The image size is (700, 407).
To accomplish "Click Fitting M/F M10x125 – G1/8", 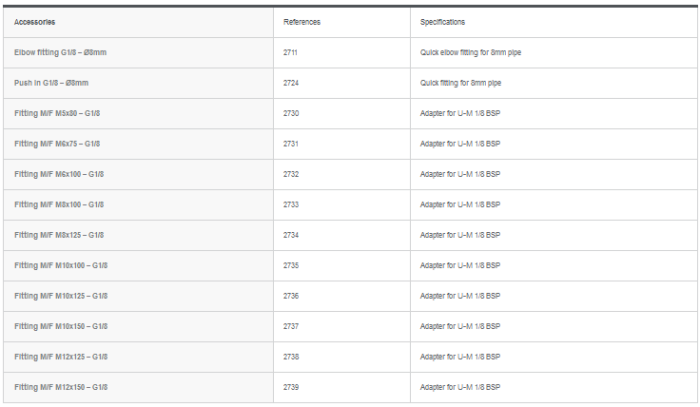I will click(61, 296).
